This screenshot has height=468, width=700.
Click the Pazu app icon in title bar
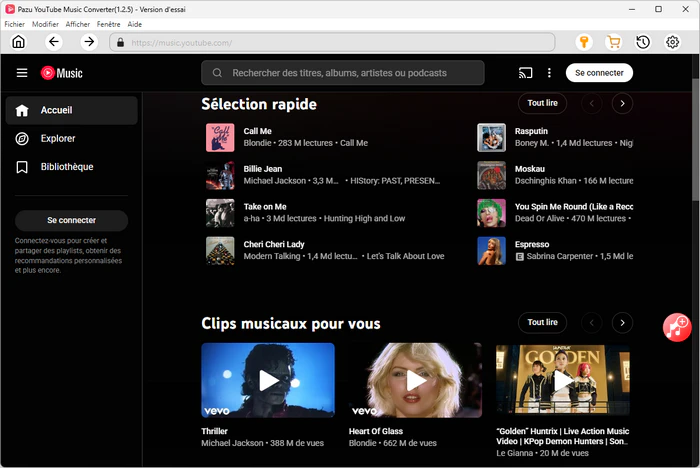pyautogui.click(x=10, y=9)
